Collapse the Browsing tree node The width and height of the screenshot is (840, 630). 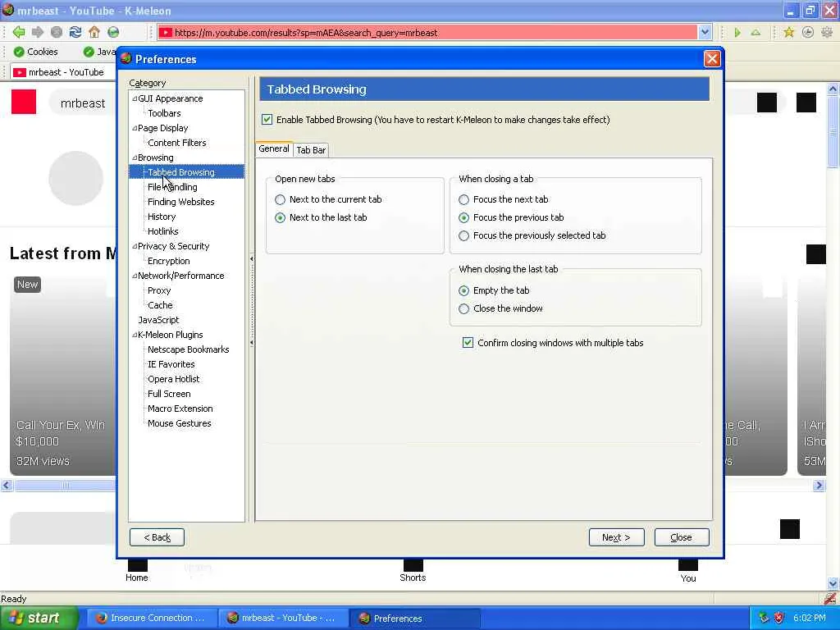point(135,157)
